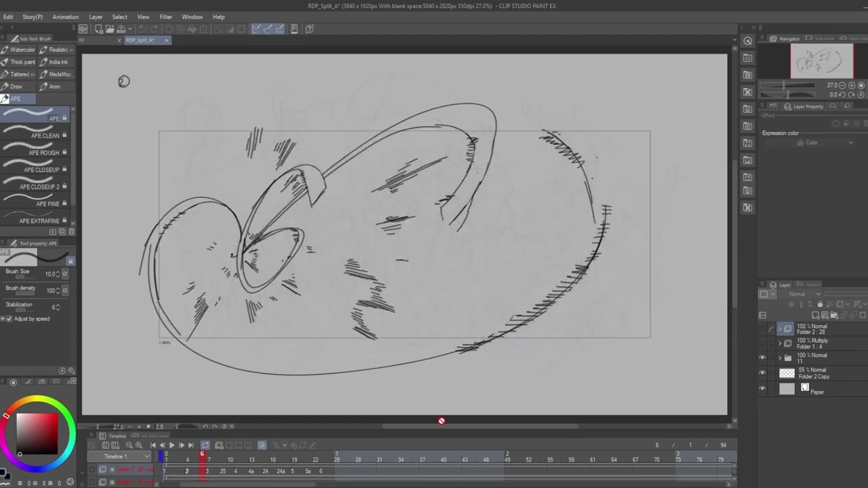Open the Save options dropdown arrow
868x488 pixels.
(x=130, y=28)
